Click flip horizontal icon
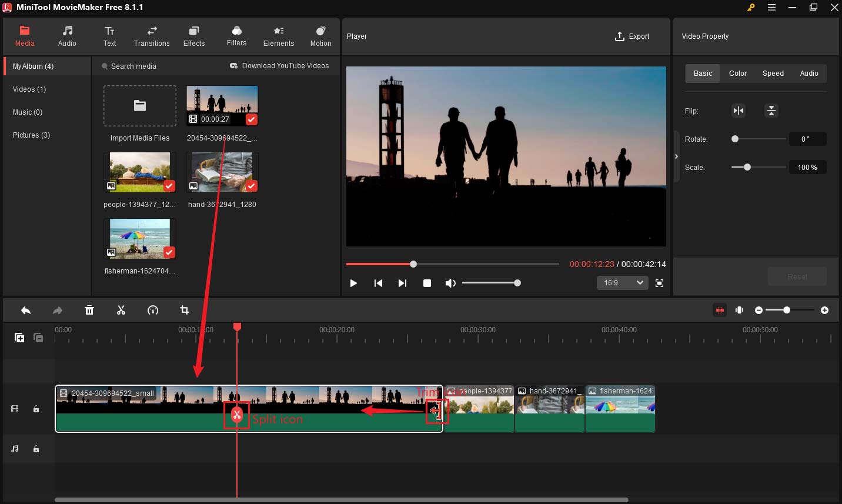Image resolution: width=842 pixels, height=504 pixels. point(739,111)
